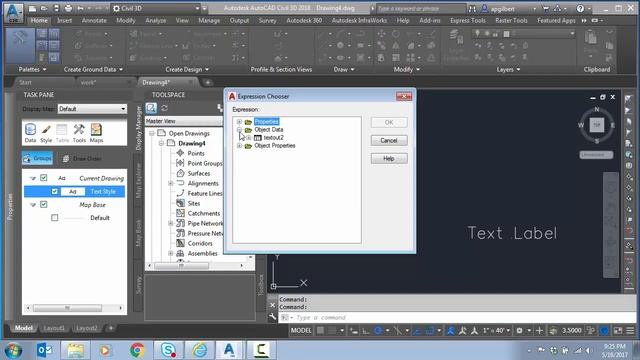
Task: Select the Feature Lines tree item
Action: 205,193
